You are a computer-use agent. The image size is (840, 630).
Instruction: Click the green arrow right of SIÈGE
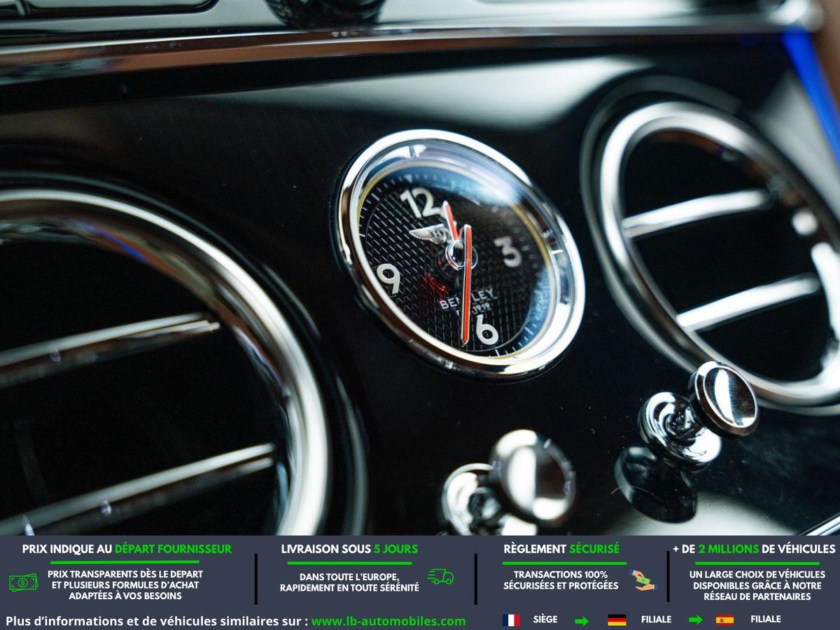coord(582,620)
